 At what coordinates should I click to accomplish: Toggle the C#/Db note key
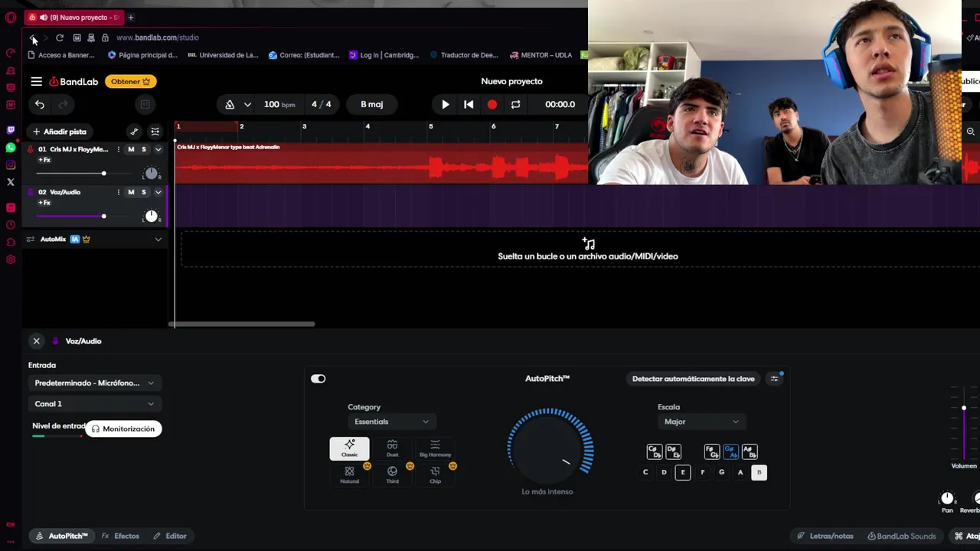click(x=654, y=452)
